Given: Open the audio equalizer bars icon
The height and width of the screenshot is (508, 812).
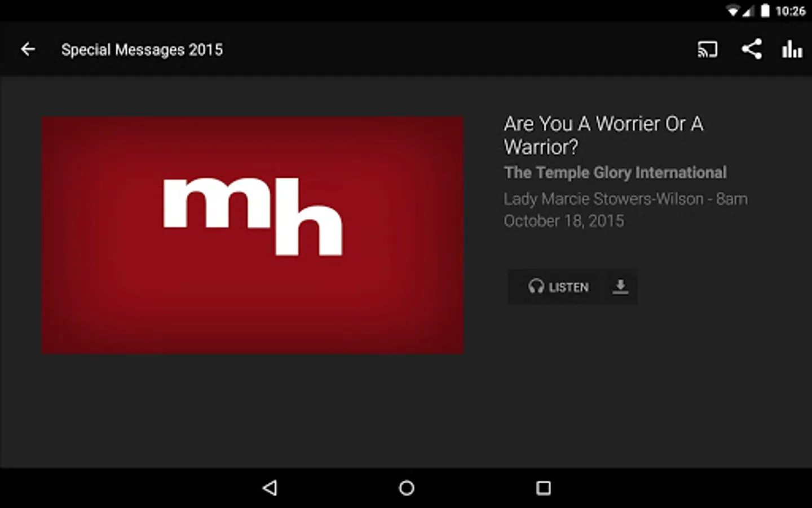Looking at the screenshot, I should pos(792,49).
